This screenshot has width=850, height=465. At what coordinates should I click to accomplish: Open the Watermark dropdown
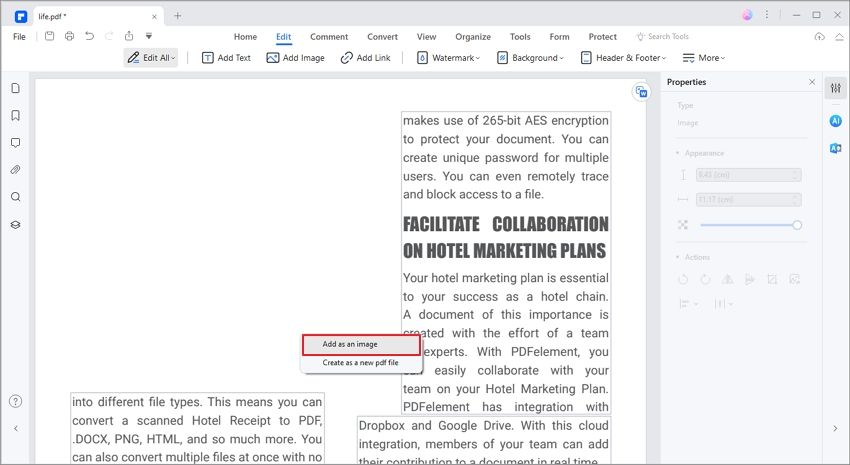(x=448, y=57)
